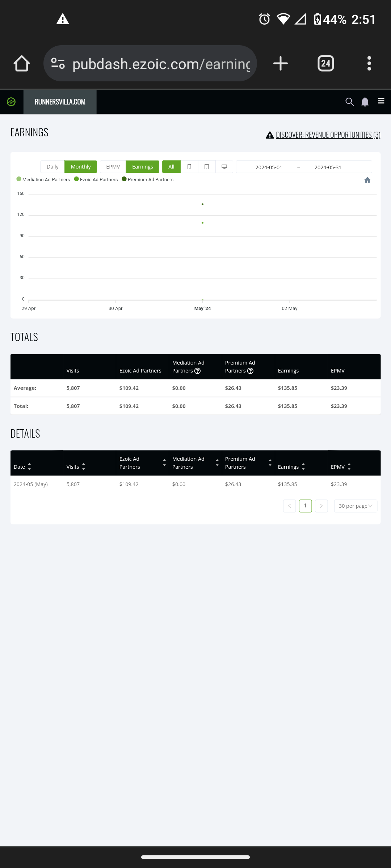The height and width of the screenshot is (868, 391).
Task: Sort details table by Earnings column
Action: tap(291, 467)
